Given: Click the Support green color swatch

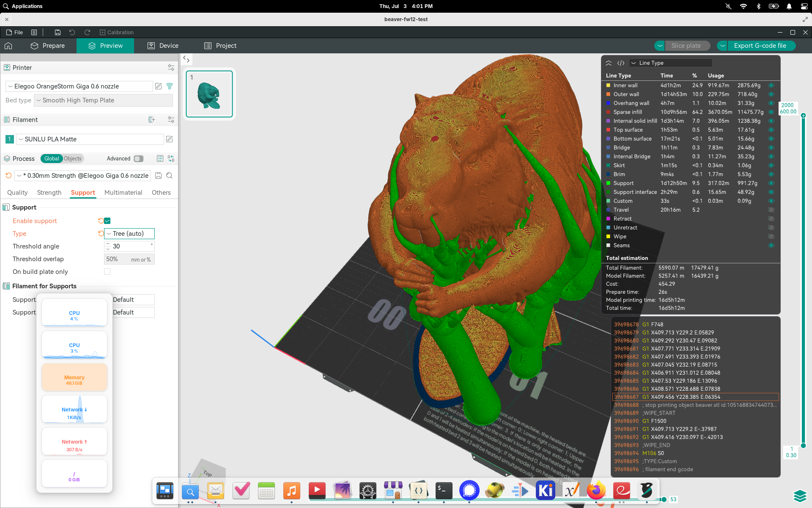Looking at the screenshot, I should point(608,183).
